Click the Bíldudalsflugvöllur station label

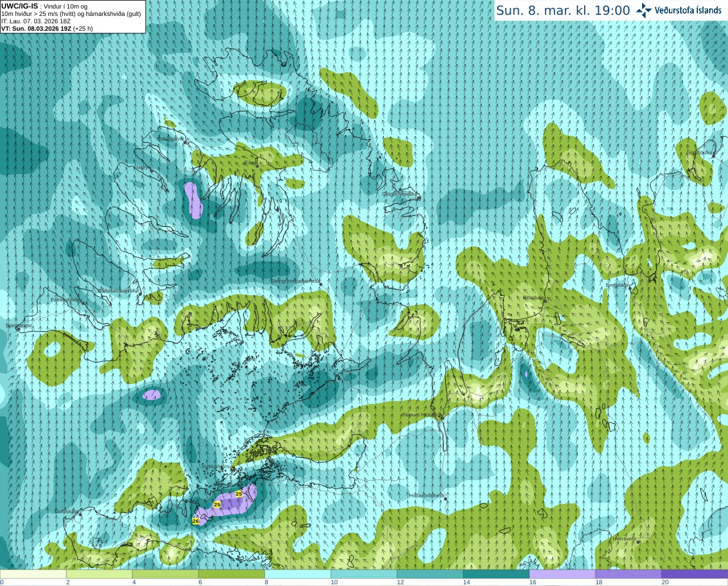(118, 290)
